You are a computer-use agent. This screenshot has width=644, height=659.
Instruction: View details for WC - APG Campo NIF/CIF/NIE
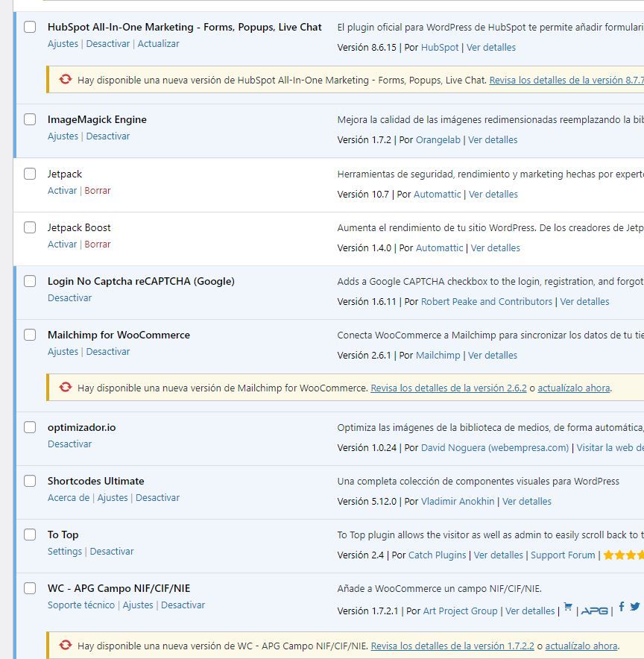click(x=530, y=611)
